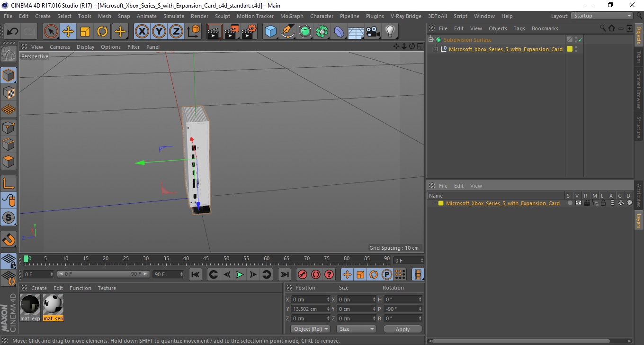Click Make Editable icon

9,54
